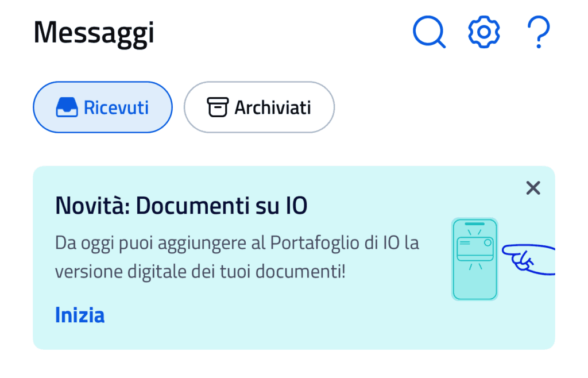Open app preferences via the gear
This screenshot has width=588, height=378.
coord(483,33)
